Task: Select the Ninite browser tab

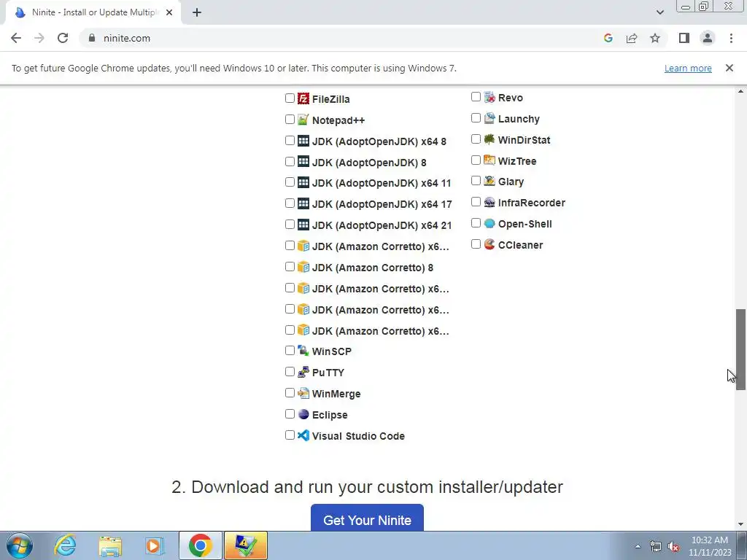Action: coord(93,12)
